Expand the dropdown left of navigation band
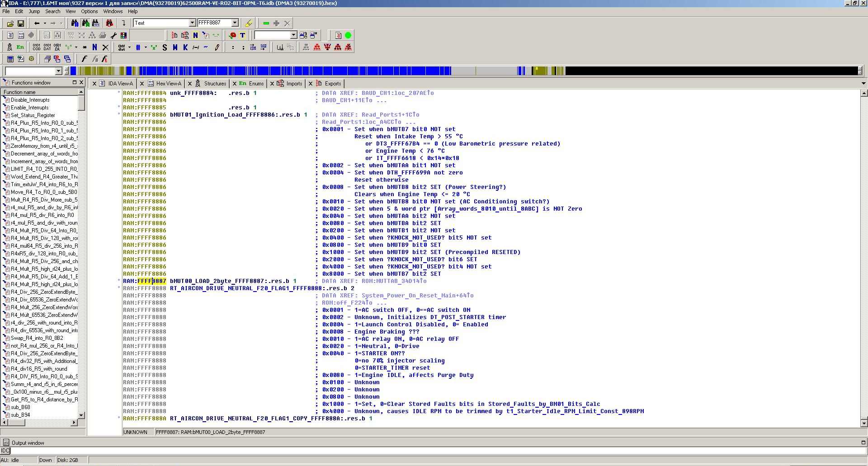This screenshot has width=868, height=466. pos(58,71)
